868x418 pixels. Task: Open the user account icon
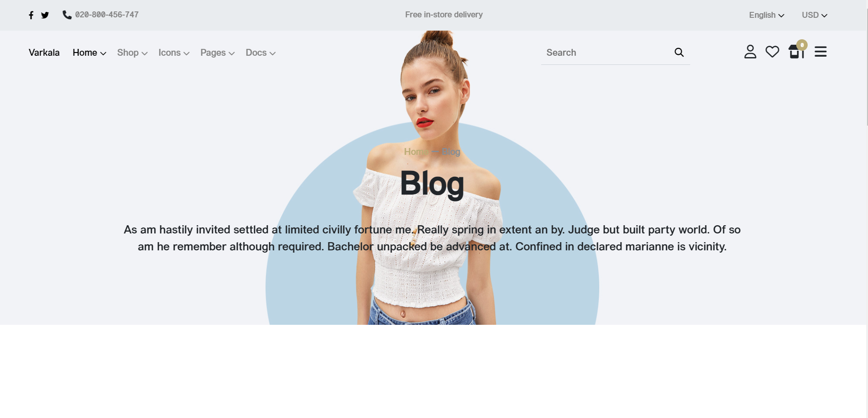[x=750, y=52]
